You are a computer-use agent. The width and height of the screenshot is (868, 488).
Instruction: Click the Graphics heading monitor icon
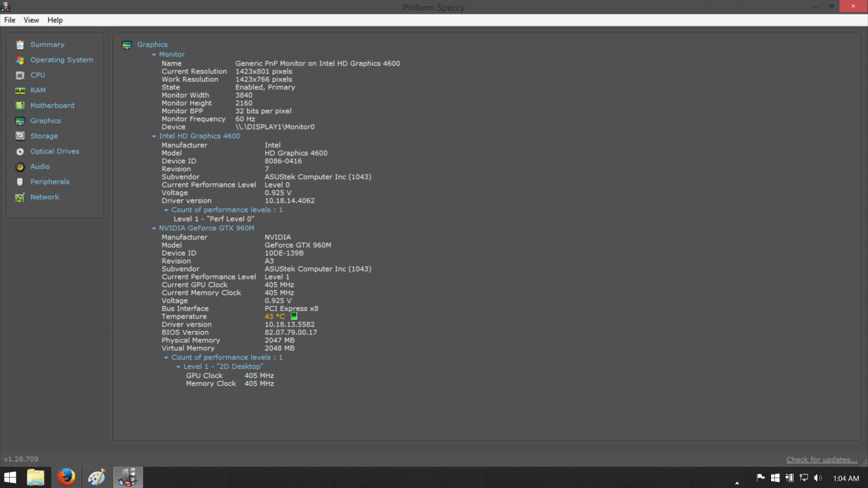pyautogui.click(x=127, y=45)
